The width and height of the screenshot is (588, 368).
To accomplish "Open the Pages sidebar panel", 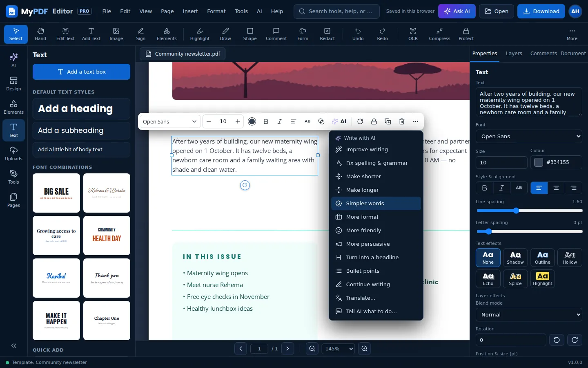I will coord(13,200).
